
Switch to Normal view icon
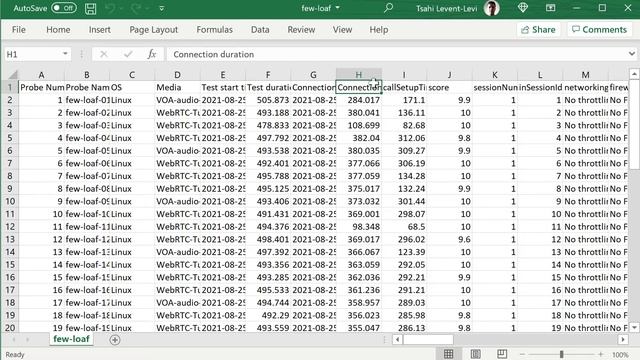[448, 354]
